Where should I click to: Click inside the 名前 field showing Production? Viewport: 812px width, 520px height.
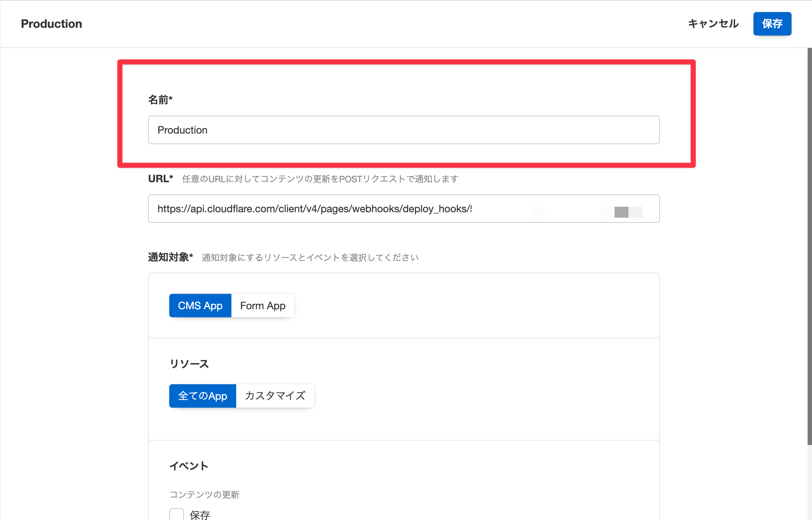coord(402,130)
